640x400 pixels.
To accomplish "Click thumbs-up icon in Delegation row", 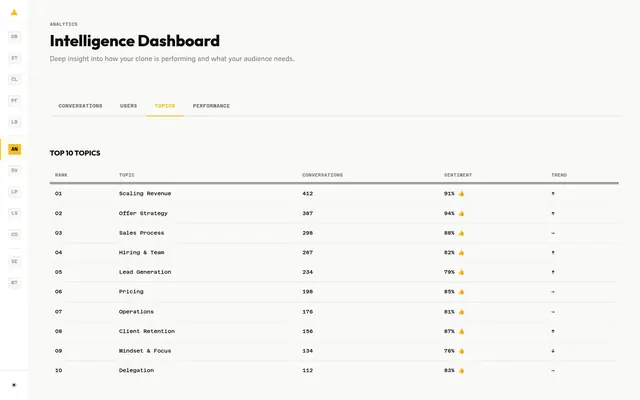I will [461, 371].
